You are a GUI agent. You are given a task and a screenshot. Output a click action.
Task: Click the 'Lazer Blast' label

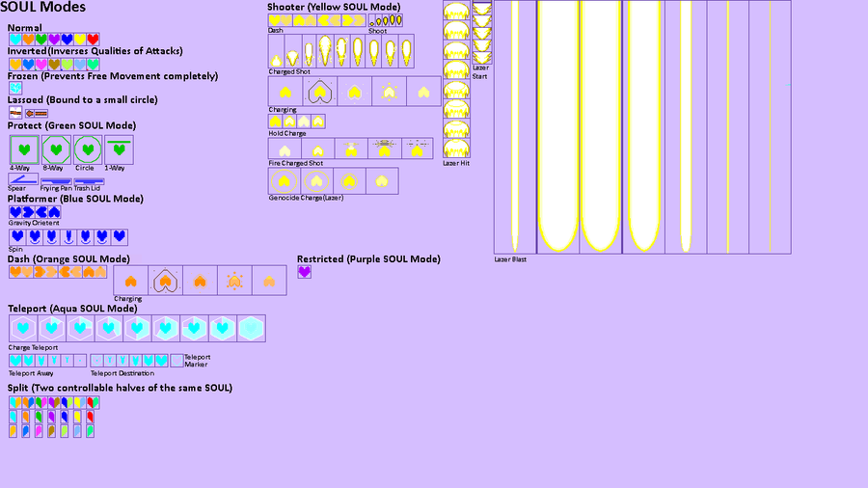click(x=510, y=258)
